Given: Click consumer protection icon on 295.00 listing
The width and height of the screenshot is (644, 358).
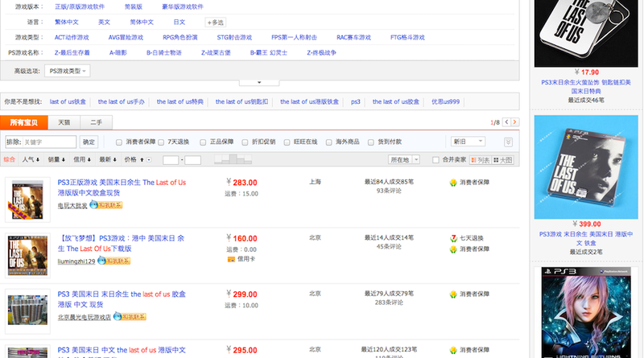Looking at the screenshot, I should click(453, 350).
